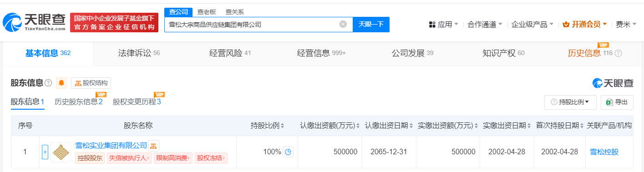Clear search box with the X icon
Viewport: 644px width, 172px height.
343,24
